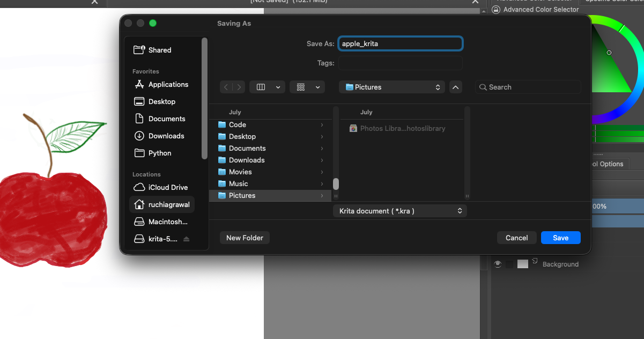Image resolution: width=644 pixels, height=339 pixels.
Task: Go back in folder history
Action: (226, 87)
